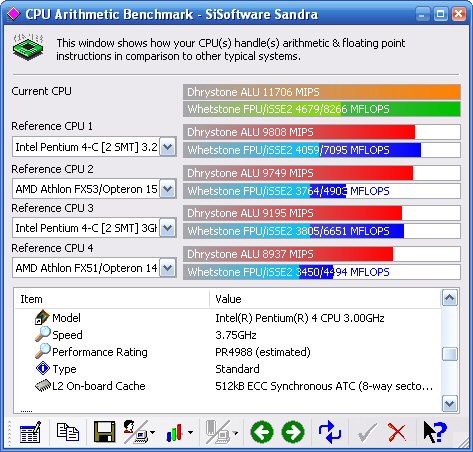Click the list scrollbar down arrow
The width and height of the screenshot is (473, 452).
click(x=450, y=404)
